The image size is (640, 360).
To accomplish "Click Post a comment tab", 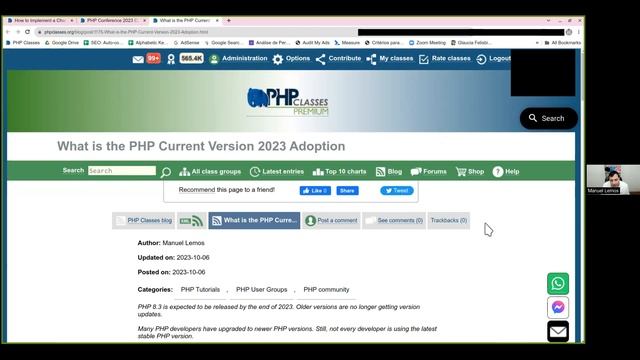I will click(x=331, y=221).
